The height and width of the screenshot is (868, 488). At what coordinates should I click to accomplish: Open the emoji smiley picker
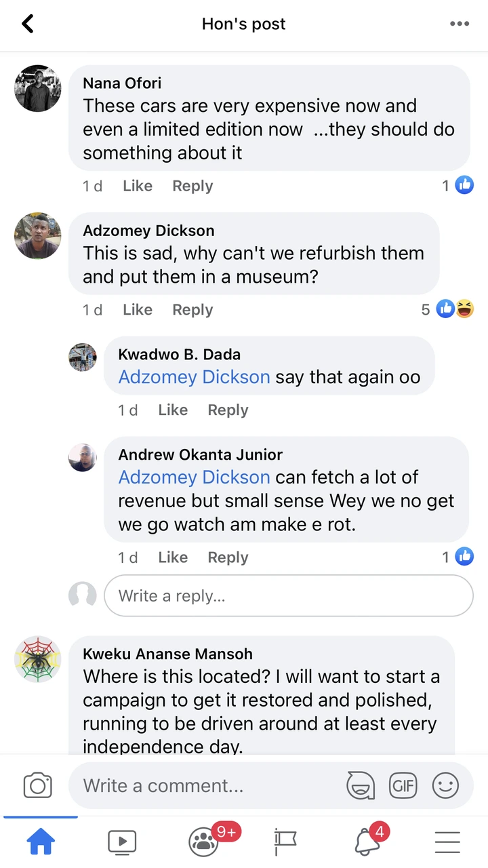click(445, 786)
